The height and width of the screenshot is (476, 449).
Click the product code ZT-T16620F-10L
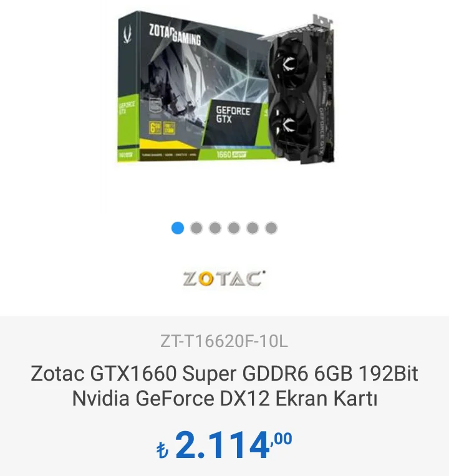224,341
